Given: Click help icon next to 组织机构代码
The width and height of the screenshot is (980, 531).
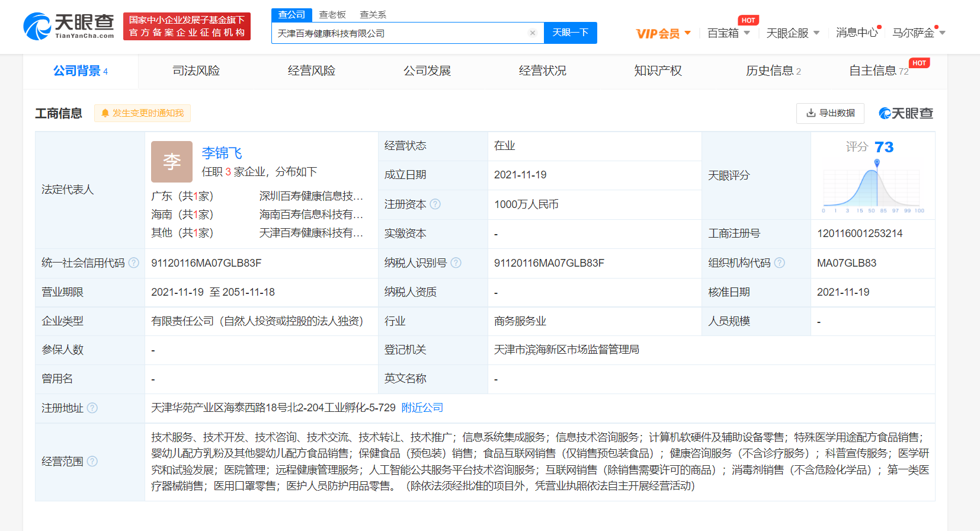Looking at the screenshot, I should 780,263.
